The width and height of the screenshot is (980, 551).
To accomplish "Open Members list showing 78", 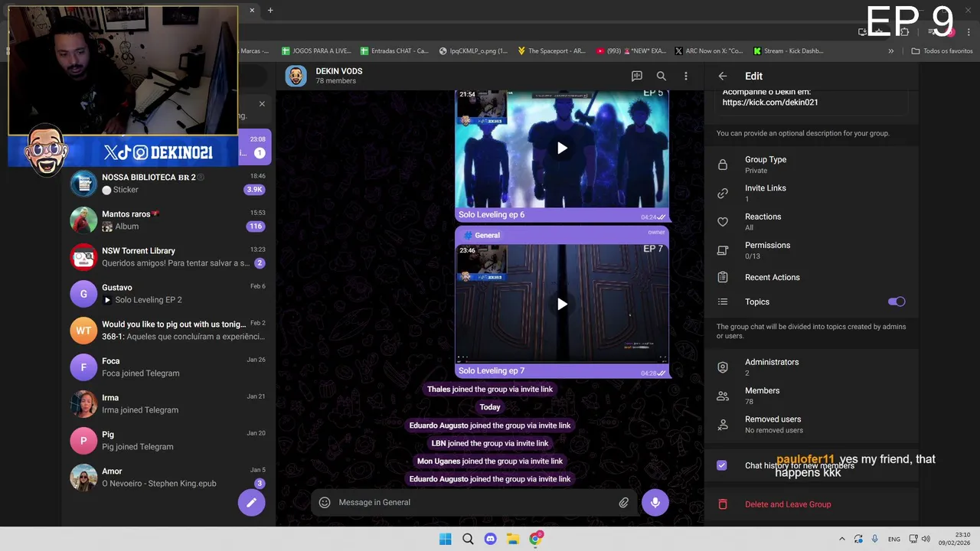I will point(811,396).
